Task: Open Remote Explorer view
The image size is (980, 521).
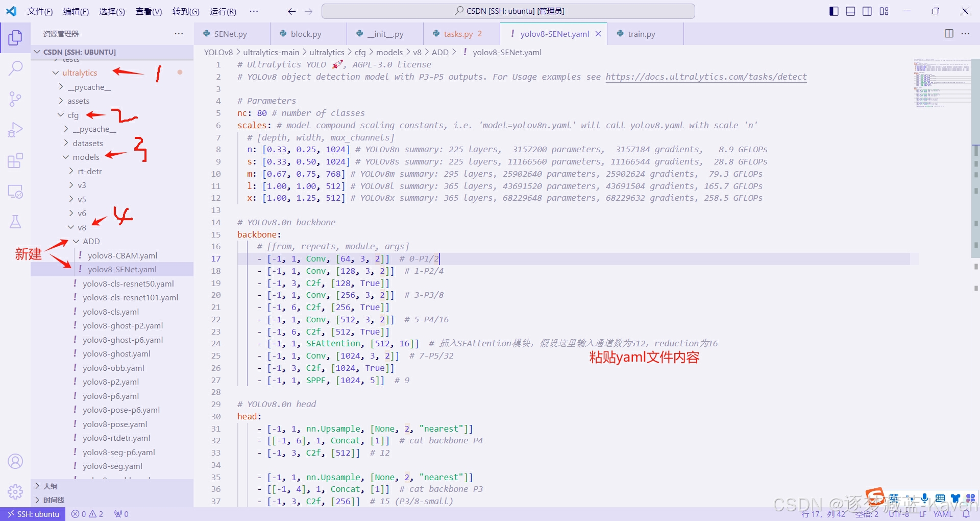Action: (x=15, y=192)
